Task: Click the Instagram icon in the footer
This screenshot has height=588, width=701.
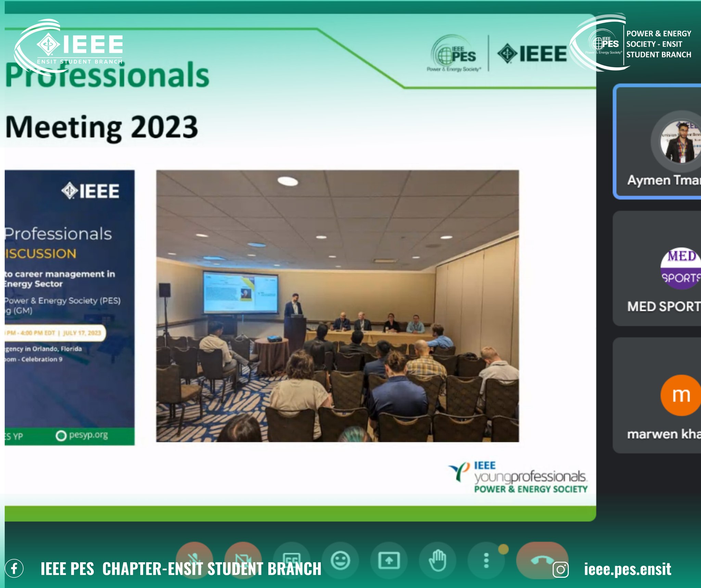Action: tap(561, 570)
